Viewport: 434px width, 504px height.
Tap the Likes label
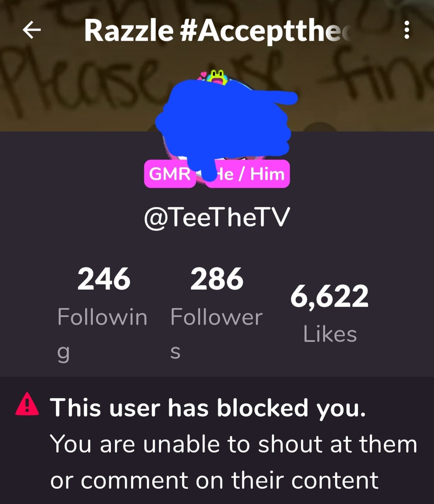[x=330, y=334]
